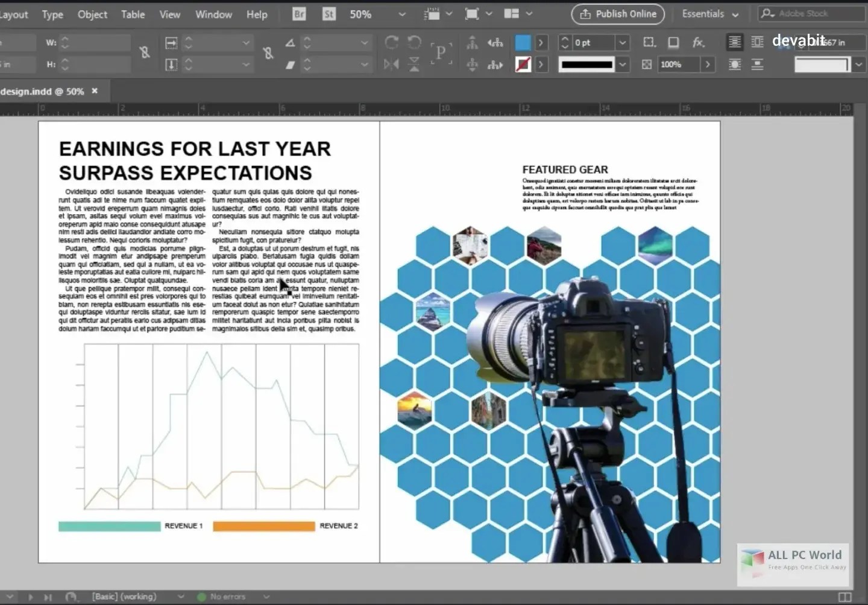The image size is (868, 605).
Task: Select the Rotate 90° Clockwise icon
Action: [391, 42]
